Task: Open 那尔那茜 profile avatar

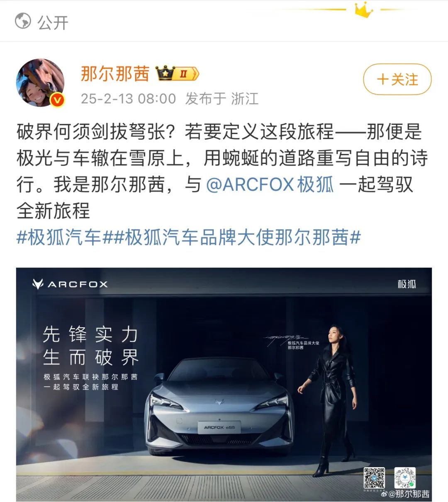Action: tap(40, 83)
